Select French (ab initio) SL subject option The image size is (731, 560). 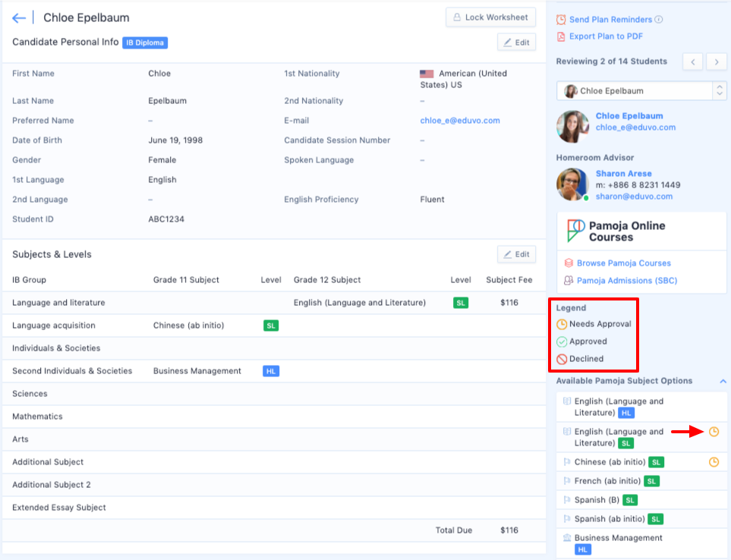click(608, 481)
